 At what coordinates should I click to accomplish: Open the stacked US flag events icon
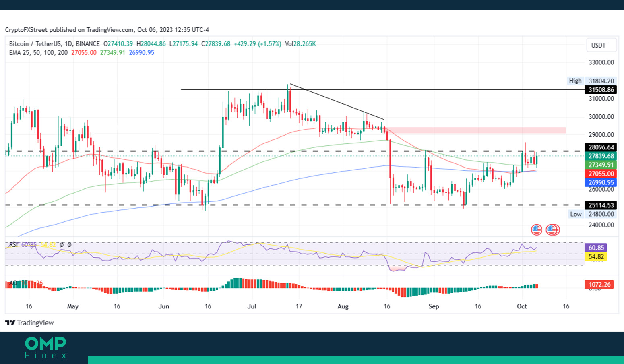click(x=553, y=230)
